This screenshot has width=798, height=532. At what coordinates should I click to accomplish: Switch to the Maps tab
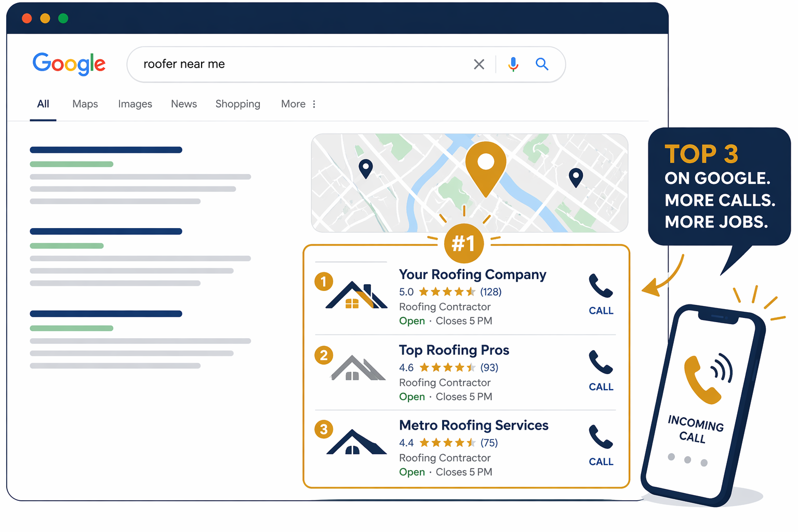coord(85,104)
